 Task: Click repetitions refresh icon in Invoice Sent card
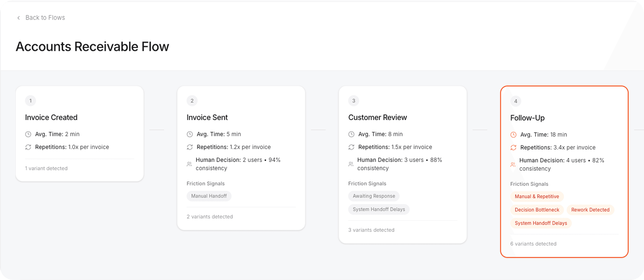click(x=190, y=147)
